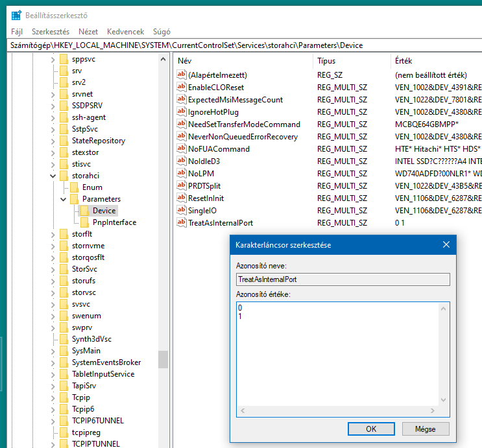Click the string icon of NeverNonQueuedErrorRecovery
This screenshot has height=448, width=482.
tap(182, 136)
